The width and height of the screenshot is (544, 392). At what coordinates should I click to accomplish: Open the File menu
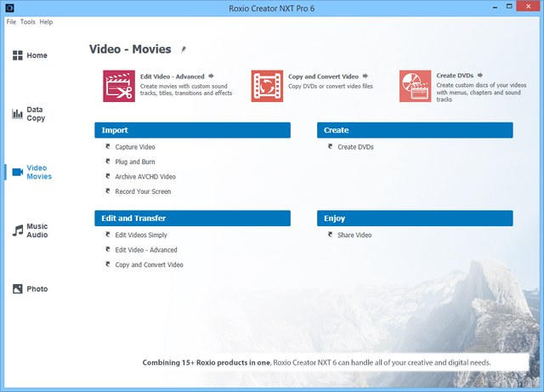coord(11,22)
